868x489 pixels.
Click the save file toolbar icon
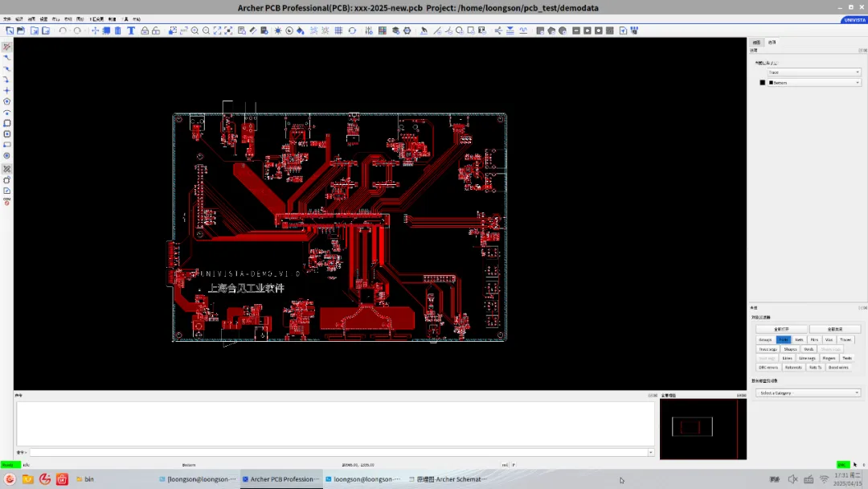tap(33, 31)
